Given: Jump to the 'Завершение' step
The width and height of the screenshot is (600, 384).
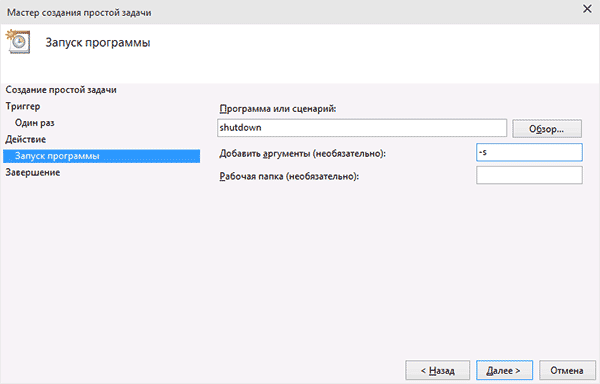Looking at the screenshot, I should point(33,172).
